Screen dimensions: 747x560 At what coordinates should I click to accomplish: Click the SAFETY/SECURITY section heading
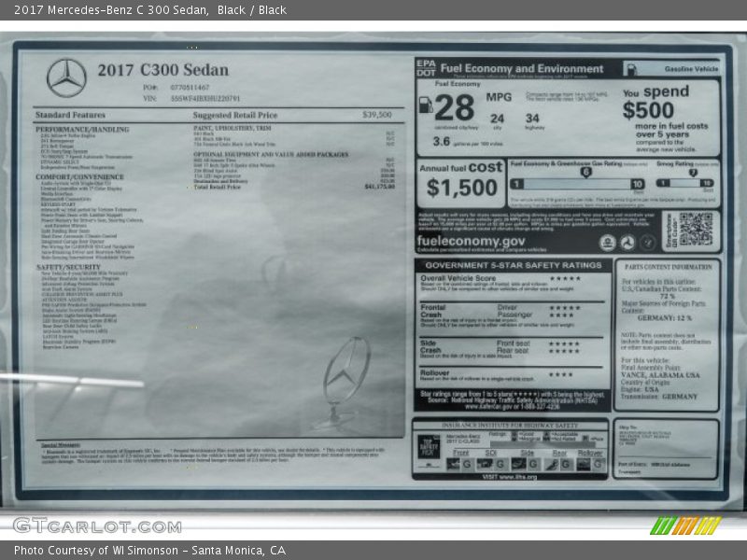click(68, 267)
